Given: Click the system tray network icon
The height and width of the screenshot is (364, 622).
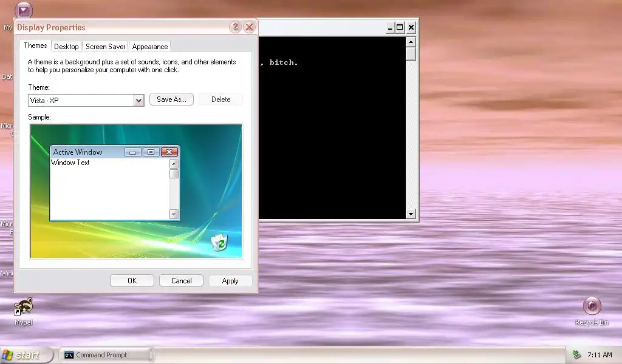Looking at the screenshot, I should 577,355.
